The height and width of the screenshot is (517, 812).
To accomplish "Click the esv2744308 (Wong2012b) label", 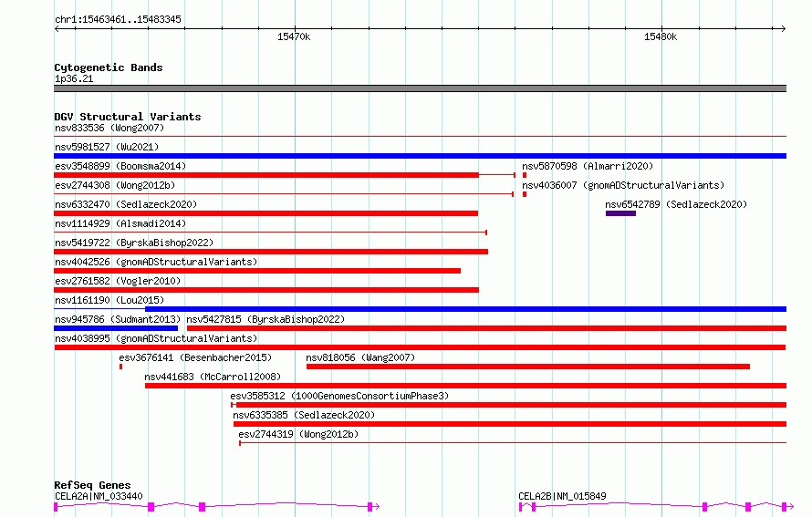I will coord(115,185).
